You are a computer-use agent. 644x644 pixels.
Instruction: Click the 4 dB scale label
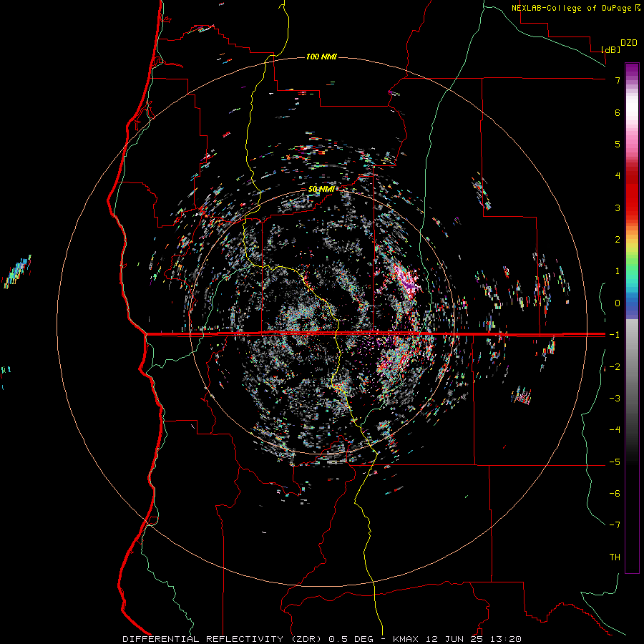tap(618, 176)
